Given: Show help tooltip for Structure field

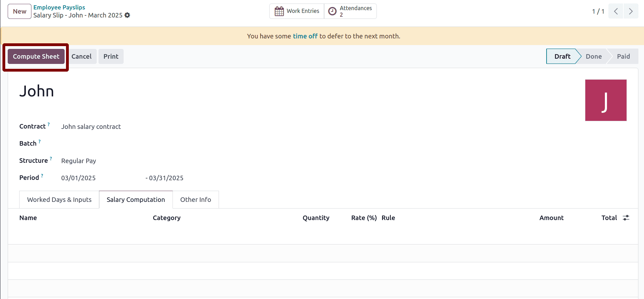Looking at the screenshot, I should coord(51,159).
